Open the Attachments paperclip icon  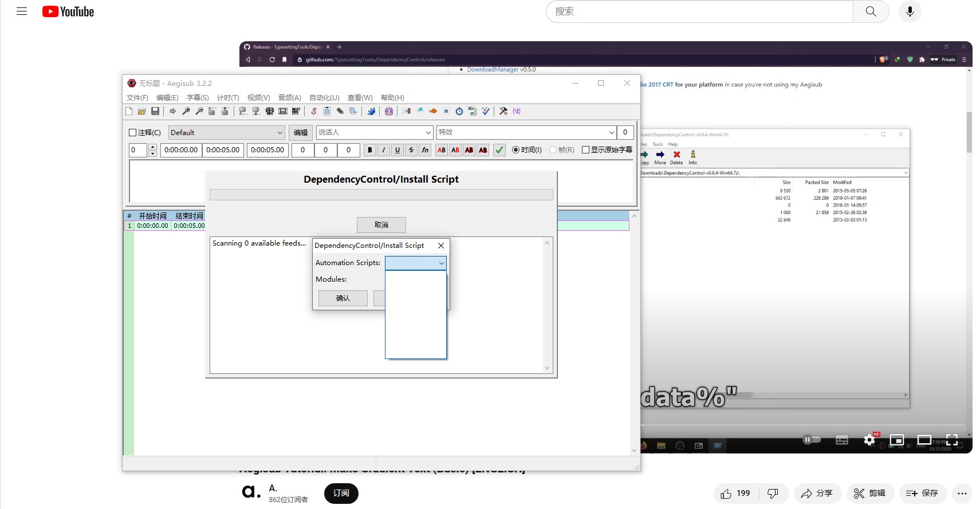tap(340, 111)
